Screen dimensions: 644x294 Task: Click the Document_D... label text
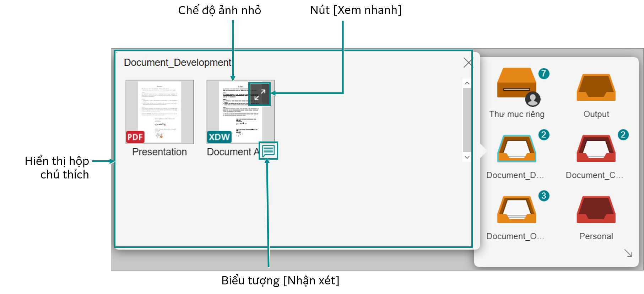(x=515, y=175)
